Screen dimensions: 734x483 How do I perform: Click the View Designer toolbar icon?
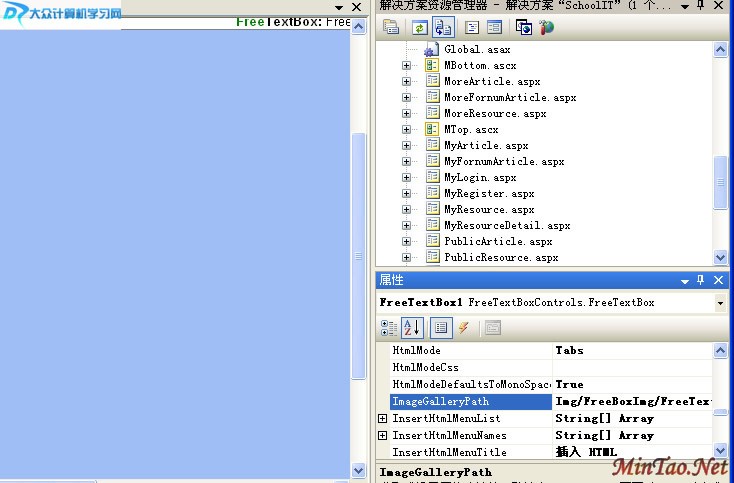pos(494,27)
